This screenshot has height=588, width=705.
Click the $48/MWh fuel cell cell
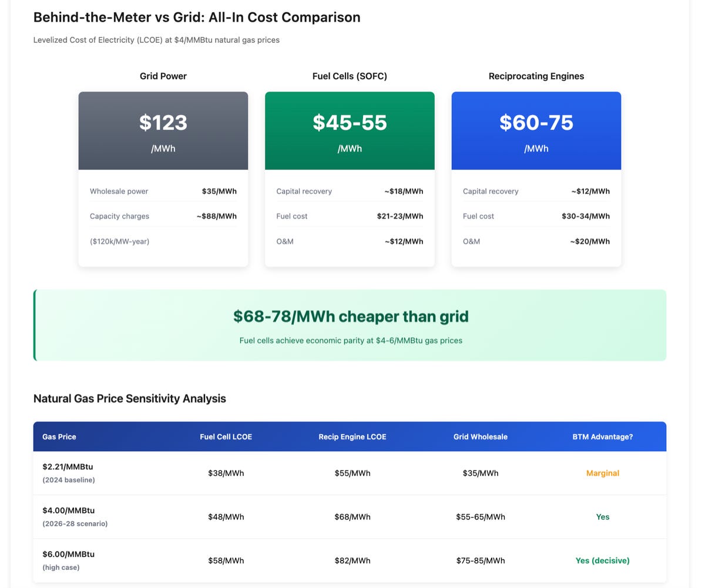pyautogui.click(x=226, y=517)
